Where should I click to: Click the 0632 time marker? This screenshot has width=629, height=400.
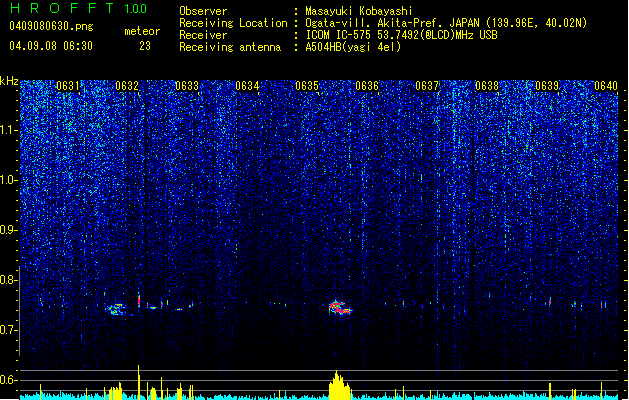(127, 86)
